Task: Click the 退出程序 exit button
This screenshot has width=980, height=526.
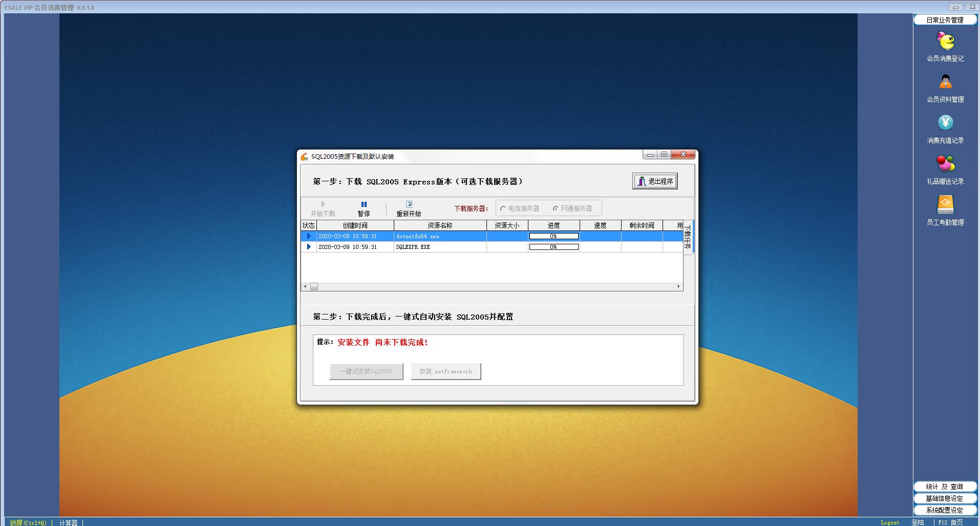Action: (655, 181)
